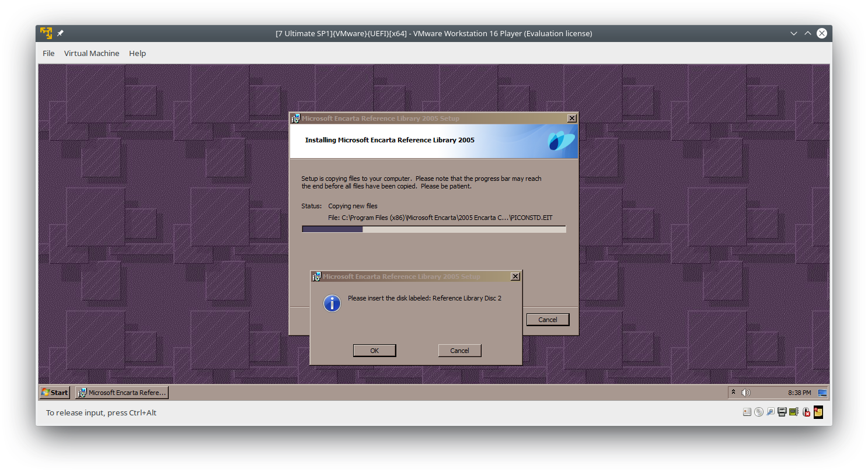Open the File menu in VMware Player
This screenshot has width=868, height=472.
(48, 53)
